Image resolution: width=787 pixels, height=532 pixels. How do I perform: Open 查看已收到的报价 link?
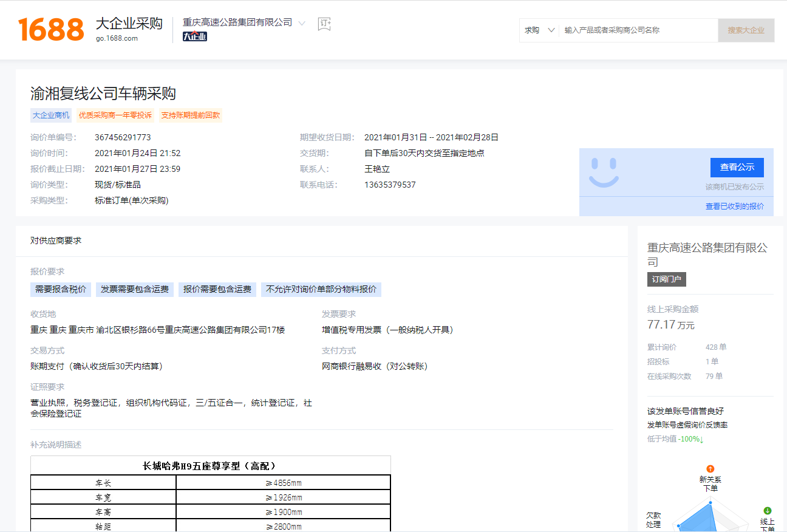735,206
